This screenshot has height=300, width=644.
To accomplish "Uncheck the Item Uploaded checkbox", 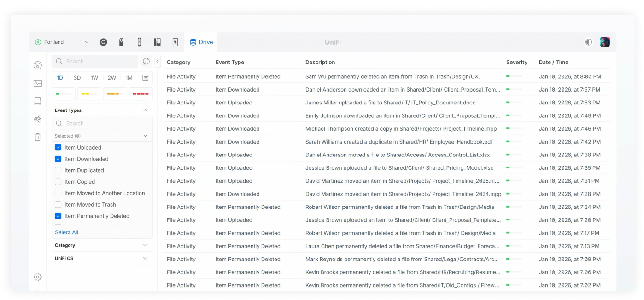I will click(58, 148).
